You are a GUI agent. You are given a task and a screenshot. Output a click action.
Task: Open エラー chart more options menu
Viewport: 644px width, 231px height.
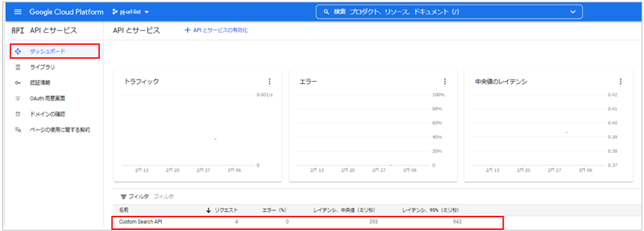445,81
